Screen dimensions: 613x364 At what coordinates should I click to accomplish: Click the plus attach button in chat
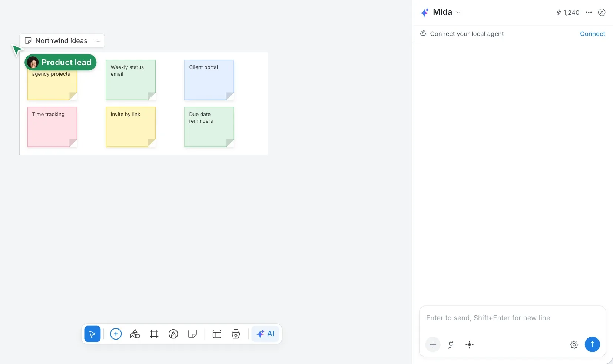point(433,345)
